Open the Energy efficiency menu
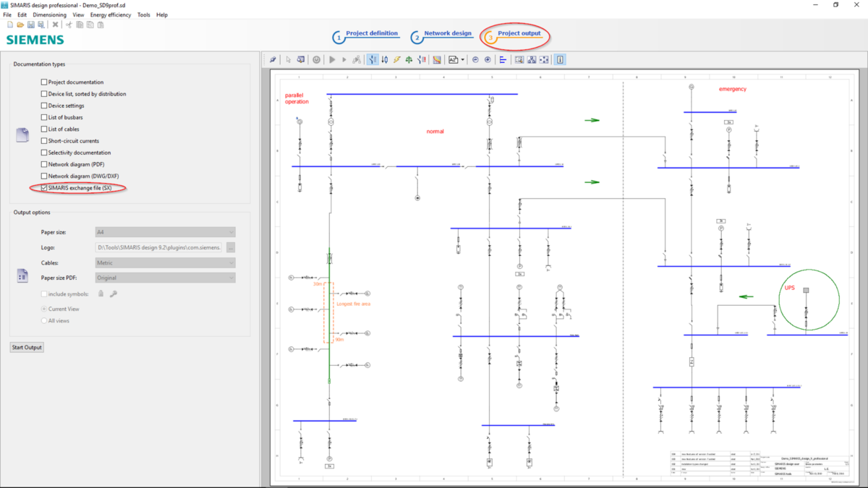The height and width of the screenshot is (488, 868). (111, 14)
